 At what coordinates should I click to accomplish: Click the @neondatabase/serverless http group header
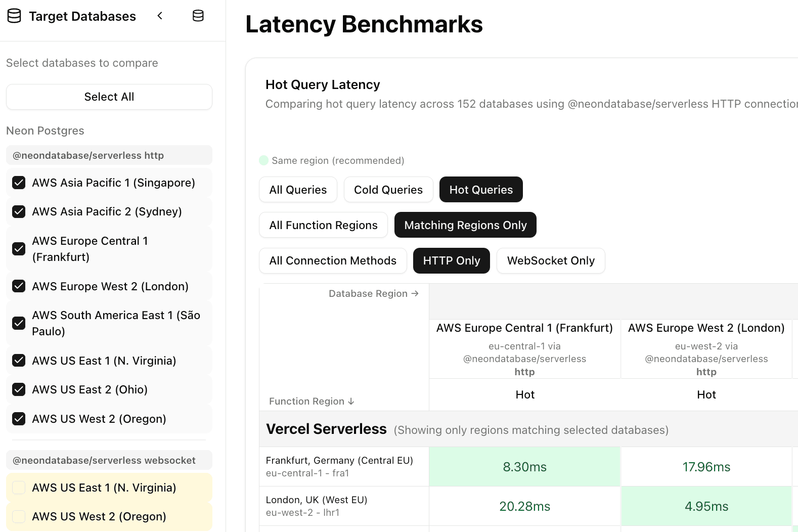coord(109,155)
